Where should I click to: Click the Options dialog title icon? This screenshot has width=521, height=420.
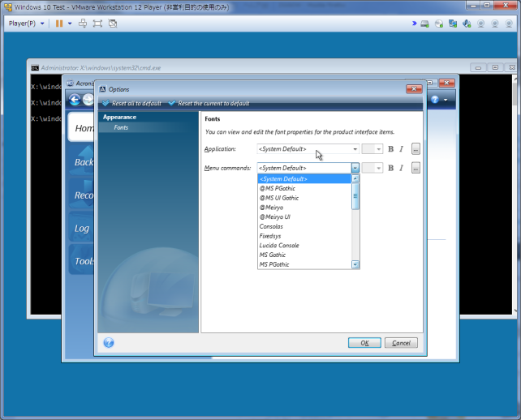tap(103, 89)
